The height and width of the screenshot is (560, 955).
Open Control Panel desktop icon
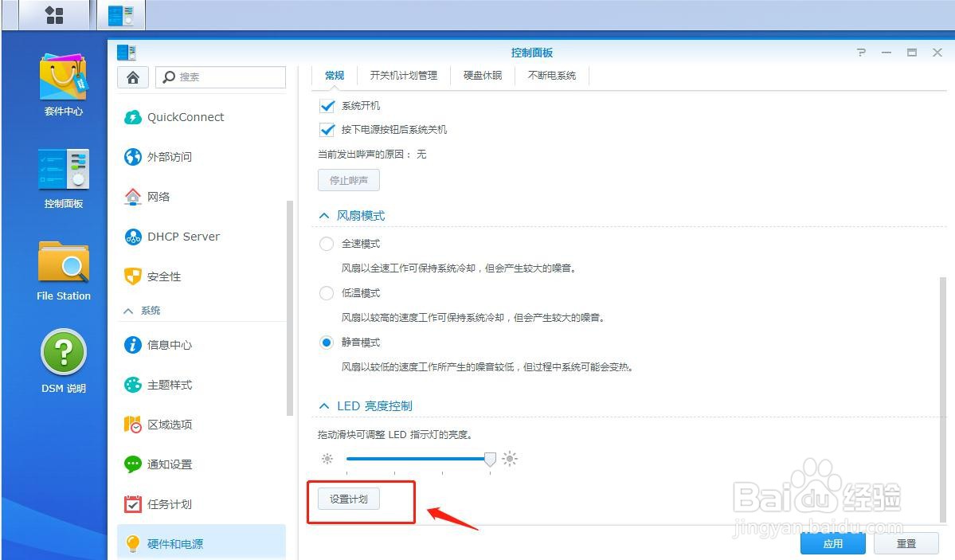(64, 178)
